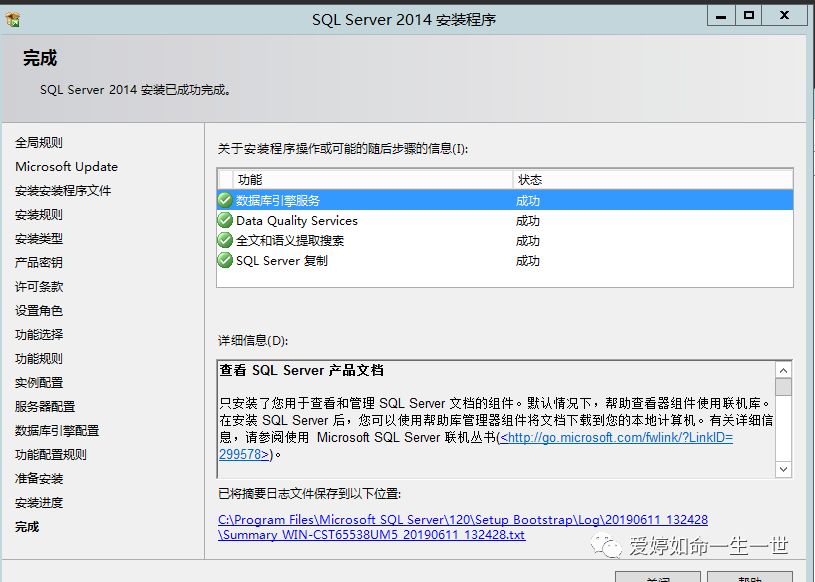Click green check icon beside 全文和语义提取搜索
The image size is (815, 582).
coord(225,240)
